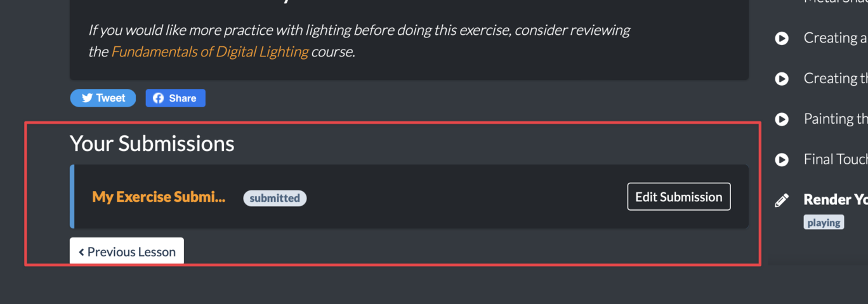Click pencil icon beside "Render Yo" exercise
Screen dimensions: 868x304
coord(782,201)
